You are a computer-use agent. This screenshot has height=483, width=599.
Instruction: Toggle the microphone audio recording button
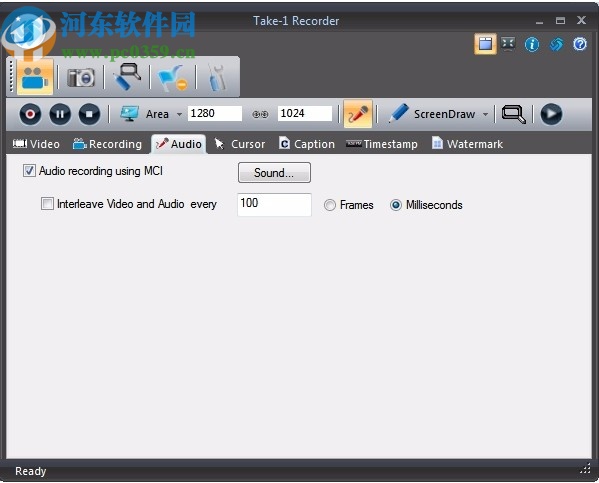click(358, 114)
